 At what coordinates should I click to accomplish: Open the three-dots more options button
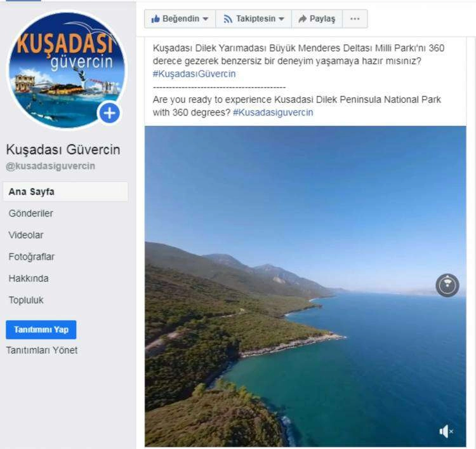(x=355, y=19)
